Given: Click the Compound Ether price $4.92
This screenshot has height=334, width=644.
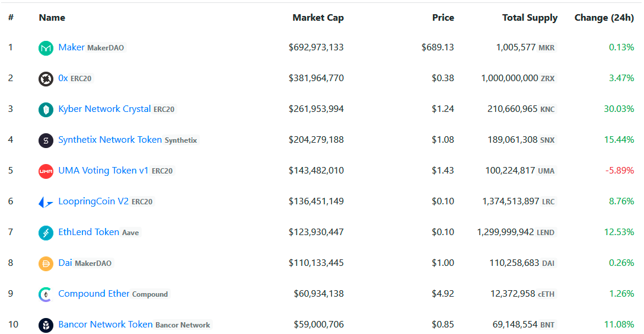Looking at the screenshot, I should coord(443,293).
